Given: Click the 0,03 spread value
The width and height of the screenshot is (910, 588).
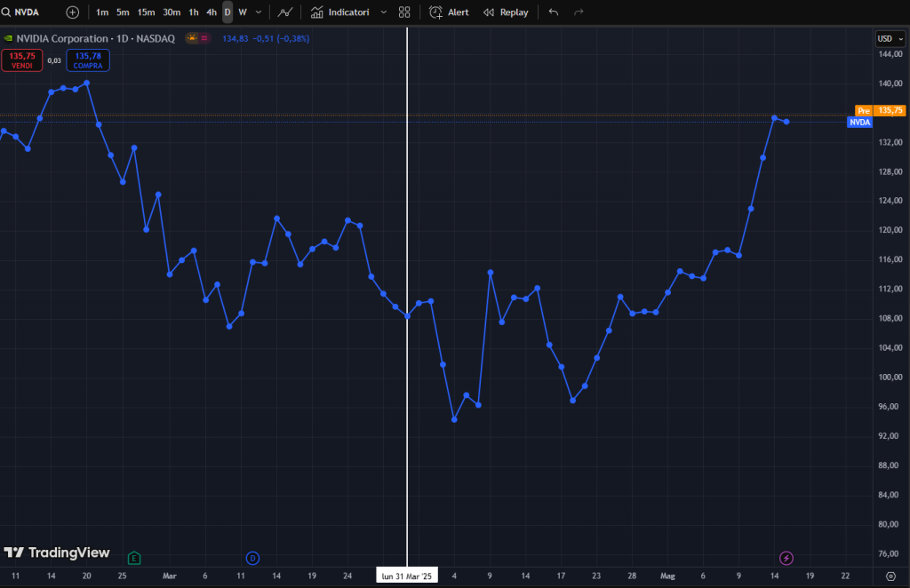Looking at the screenshot, I should [54, 60].
